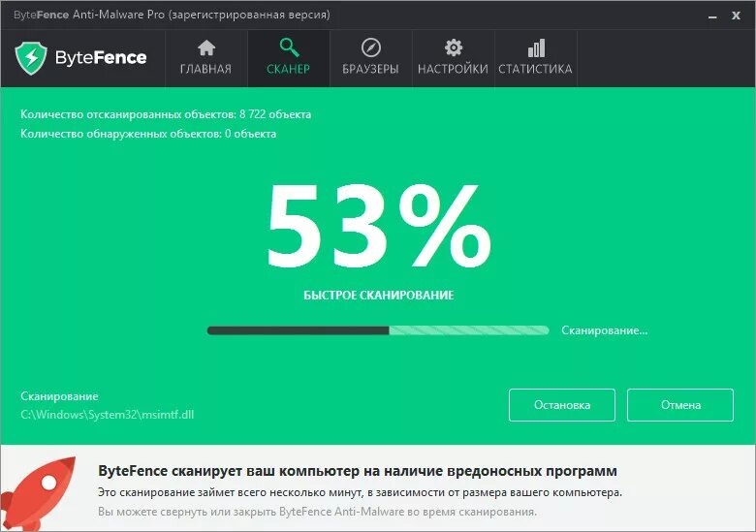Screen dimensions: 756x532
Task: Click the home icon above ГЛАВНАЯ
Action: coord(206,47)
